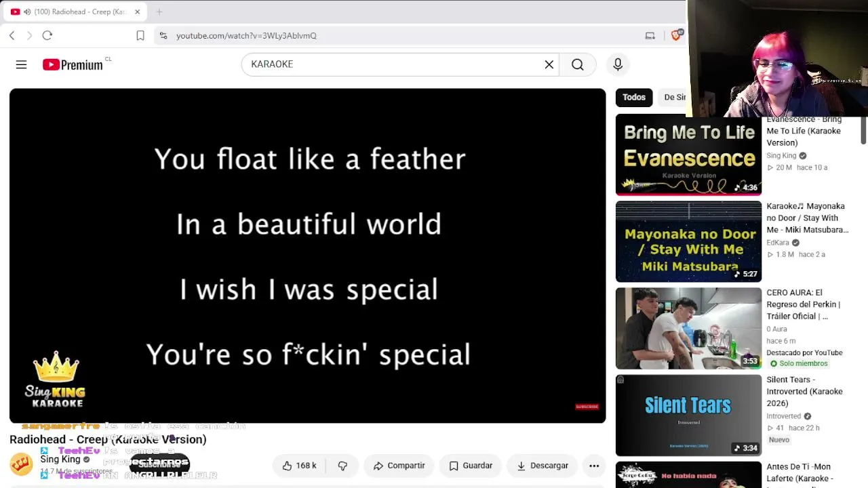The image size is (868, 488).
Task: Open the Evanescence Bring Me To Life thumbnail
Action: point(688,155)
